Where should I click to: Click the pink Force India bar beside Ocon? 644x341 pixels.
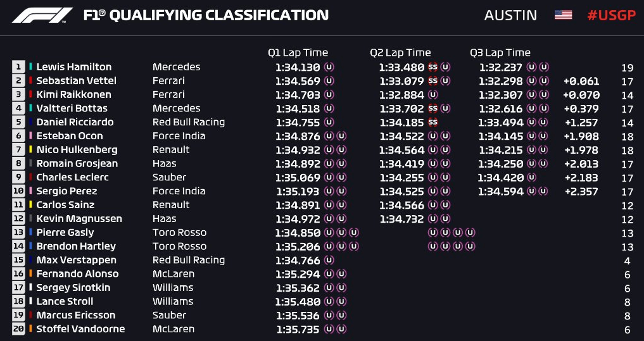(31, 135)
